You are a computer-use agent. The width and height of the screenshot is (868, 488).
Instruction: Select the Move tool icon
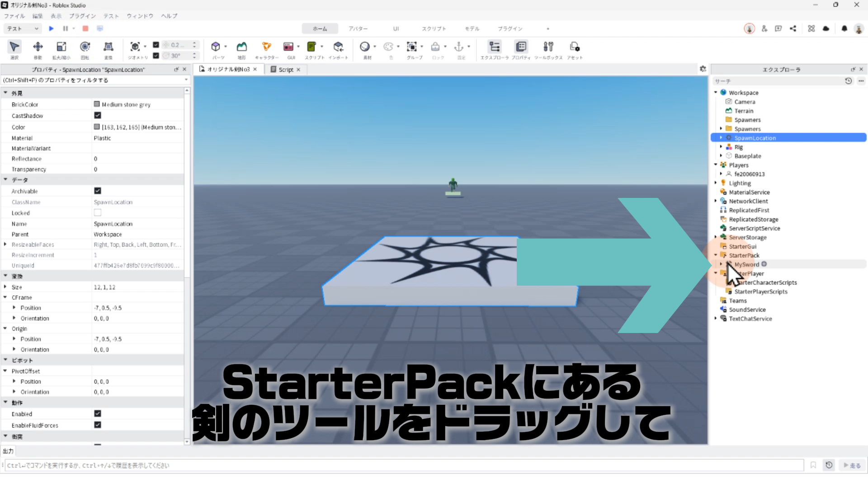coord(38,47)
